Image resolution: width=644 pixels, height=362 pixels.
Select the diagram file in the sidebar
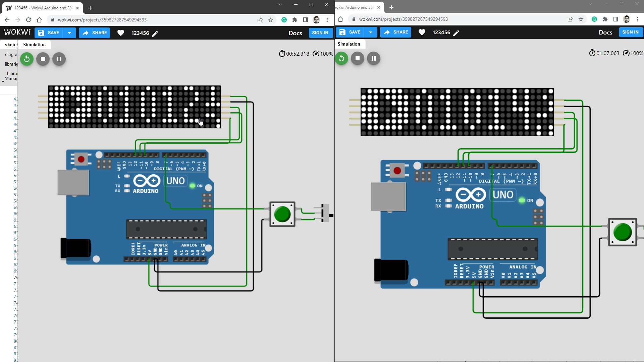[10, 54]
